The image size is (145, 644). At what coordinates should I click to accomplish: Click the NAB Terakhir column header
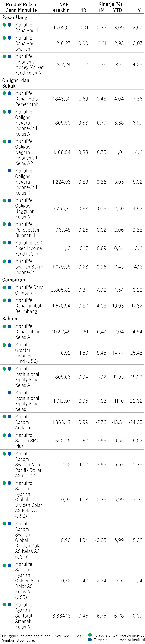click(x=60, y=7)
